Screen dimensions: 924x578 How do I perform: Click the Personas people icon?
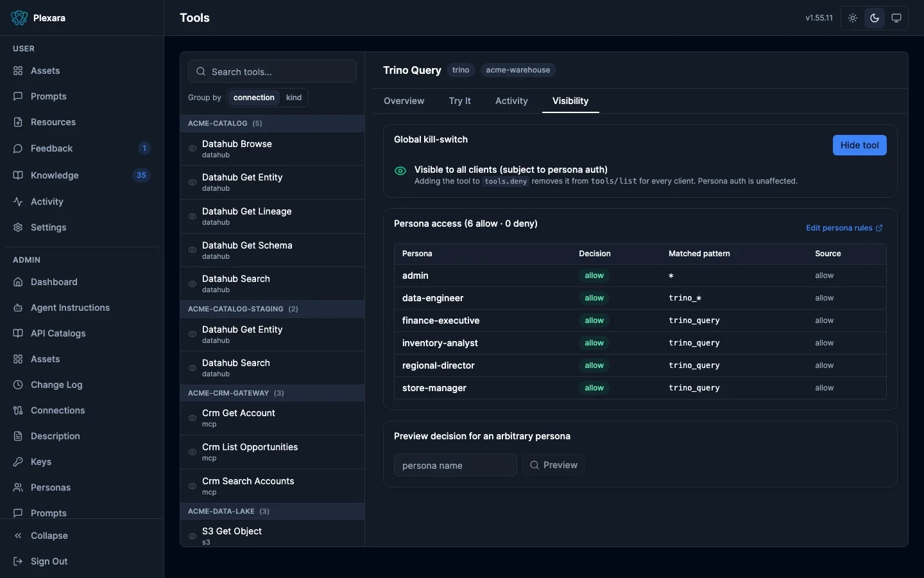pos(18,487)
